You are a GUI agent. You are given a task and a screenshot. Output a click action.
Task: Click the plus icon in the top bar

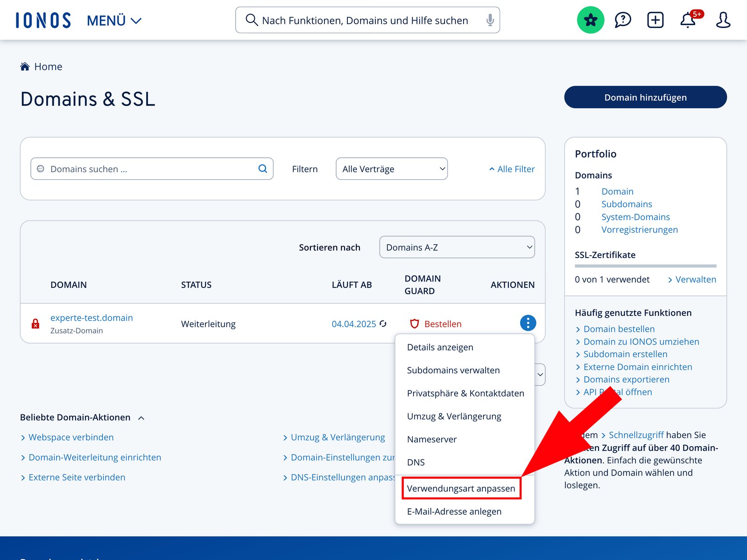(655, 20)
